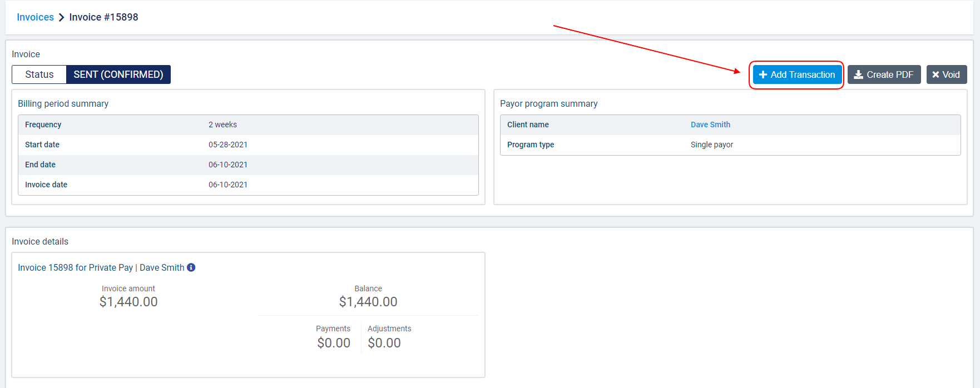Click the Frequency value 2 weeks
The width and height of the screenshot is (980, 388).
(x=222, y=125)
